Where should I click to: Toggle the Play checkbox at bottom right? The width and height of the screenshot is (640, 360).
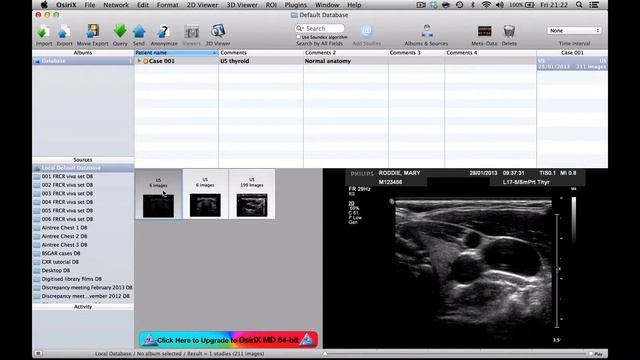pos(591,354)
